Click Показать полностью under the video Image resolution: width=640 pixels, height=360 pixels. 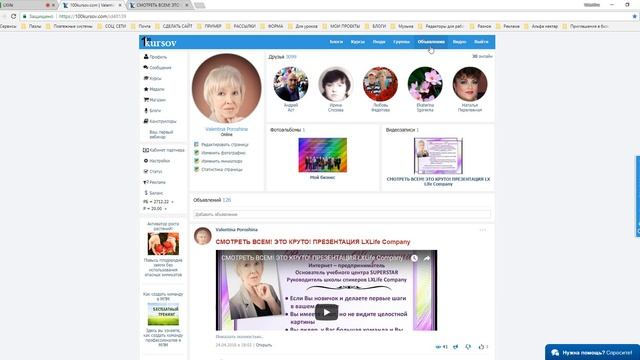[239, 337]
